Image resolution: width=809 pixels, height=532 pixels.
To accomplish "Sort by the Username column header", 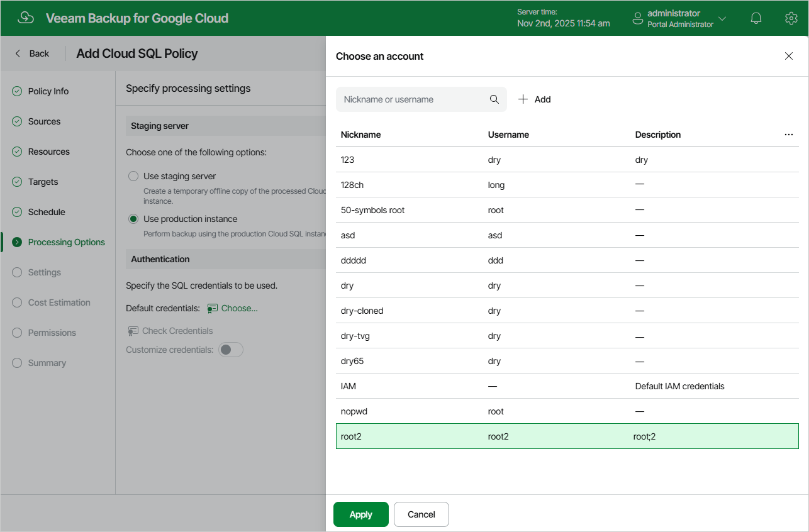I will [508, 135].
